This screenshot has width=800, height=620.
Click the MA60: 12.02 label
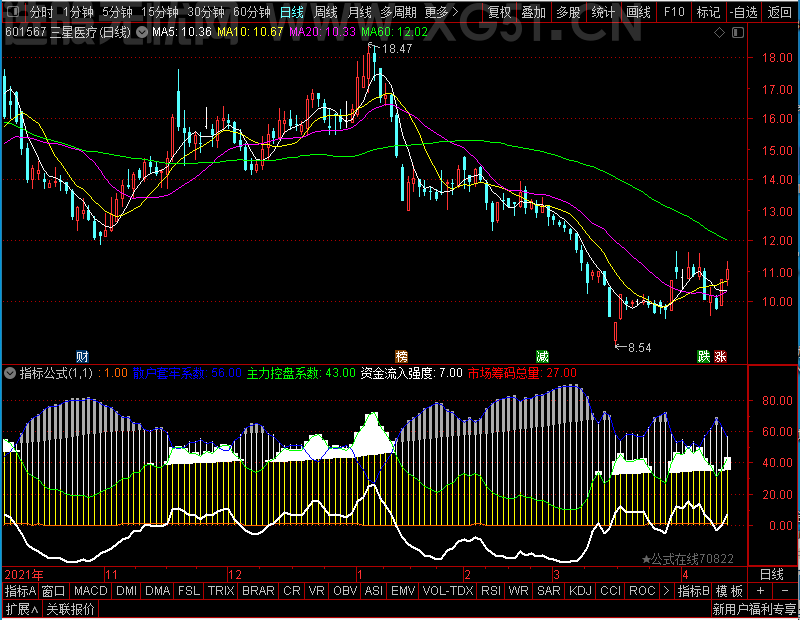coord(394,32)
